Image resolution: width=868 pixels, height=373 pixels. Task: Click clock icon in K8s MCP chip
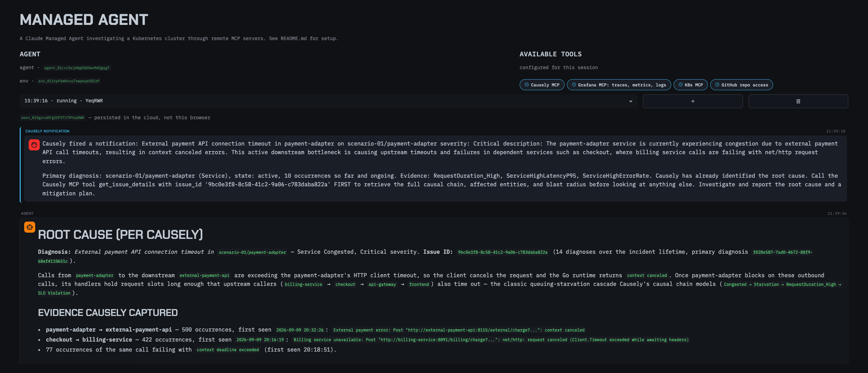681,85
